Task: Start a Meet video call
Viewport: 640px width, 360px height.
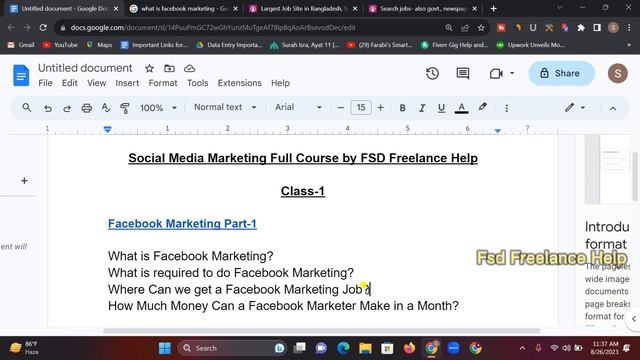Action: pos(496,73)
